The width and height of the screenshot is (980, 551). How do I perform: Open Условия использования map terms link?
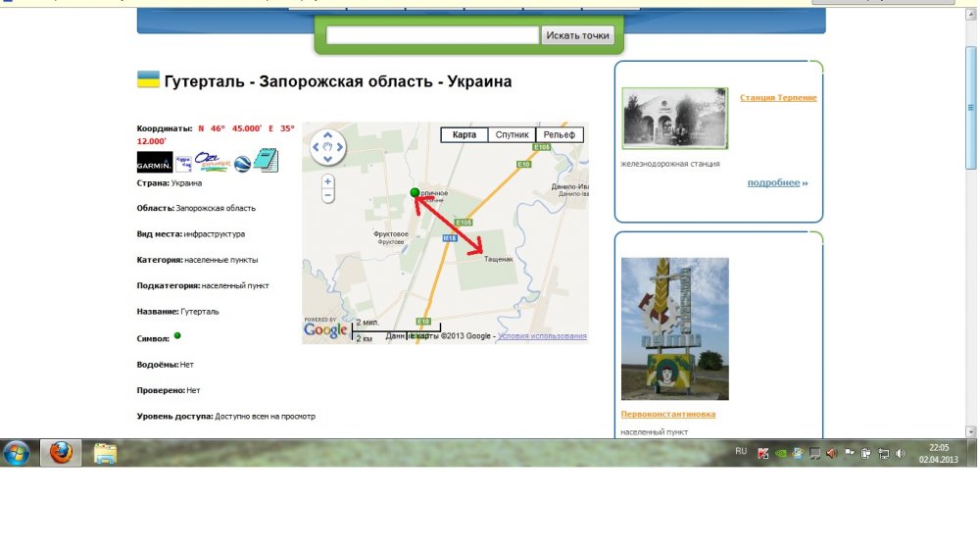(542, 336)
